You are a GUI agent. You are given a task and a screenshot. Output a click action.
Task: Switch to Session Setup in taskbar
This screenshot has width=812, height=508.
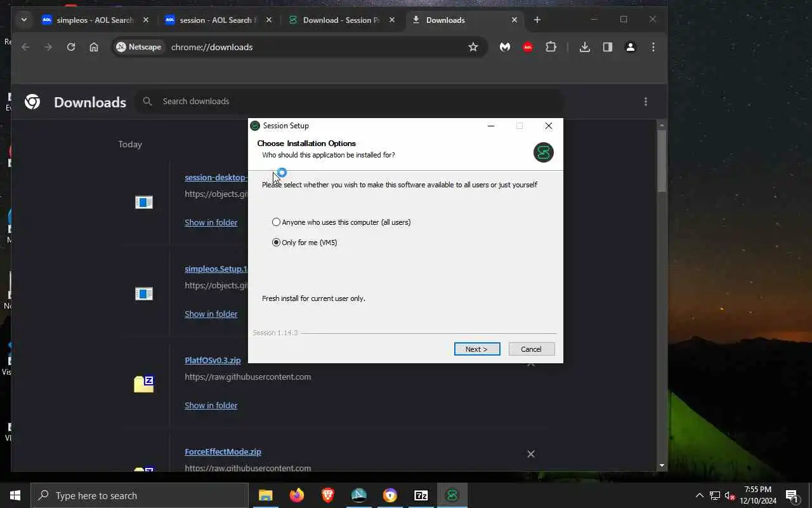(x=452, y=495)
